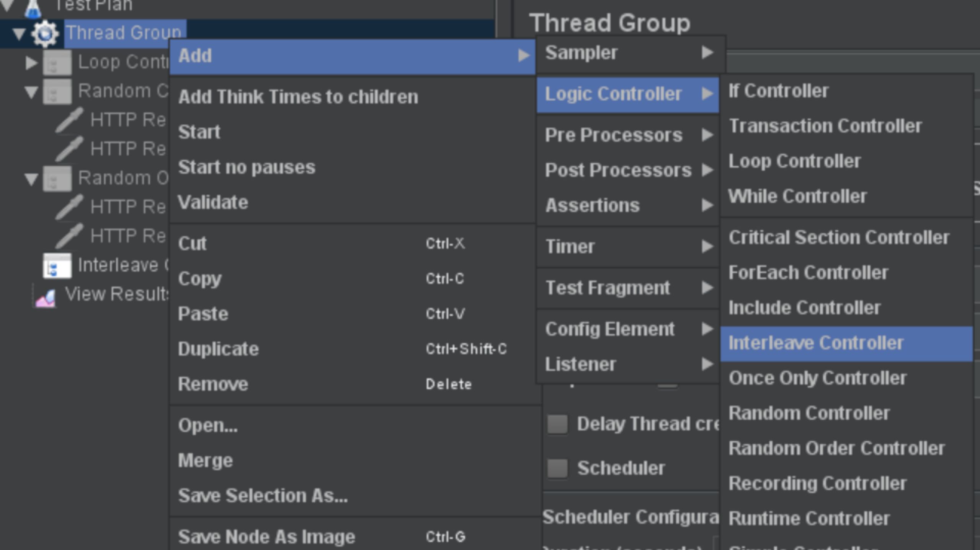
Task: Collapse the Random Order Controller node
Action: click(x=31, y=179)
